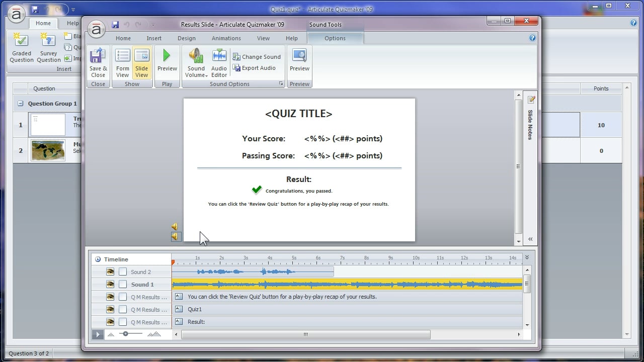Image resolution: width=644 pixels, height=362 pixels.
Task: Click Export Audio
Action: [254, 68]
